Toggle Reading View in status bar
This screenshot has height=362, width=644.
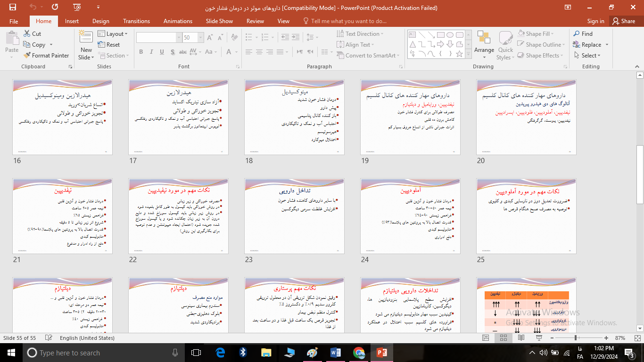click(x=520, y=338)
